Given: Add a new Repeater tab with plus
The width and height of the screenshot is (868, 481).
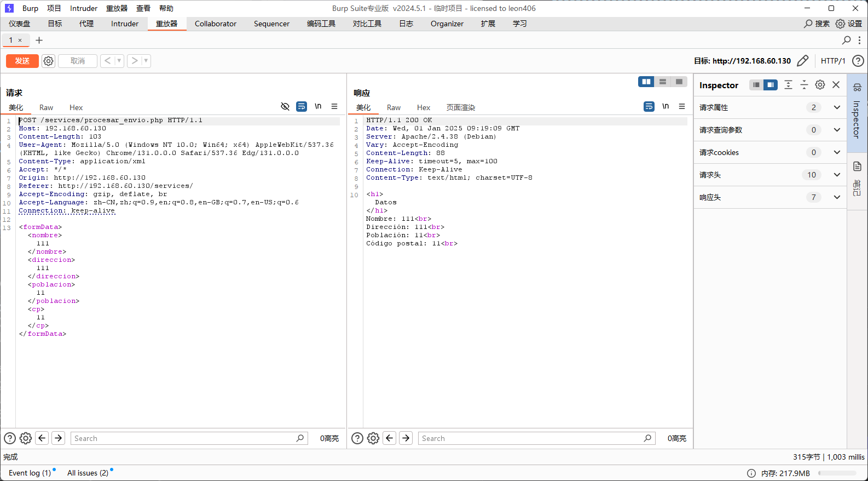Looking at the screenshot, I should click(39, 40).
